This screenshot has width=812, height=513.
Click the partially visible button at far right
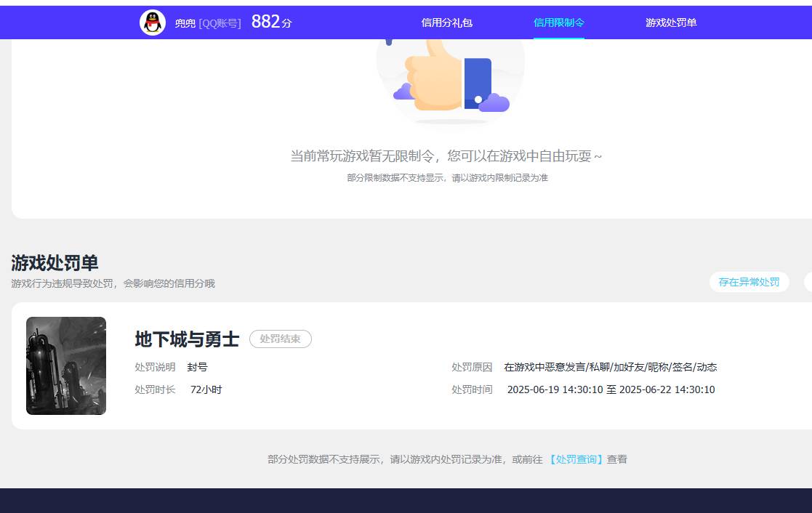pyautogui.click(x=808, y=282)
